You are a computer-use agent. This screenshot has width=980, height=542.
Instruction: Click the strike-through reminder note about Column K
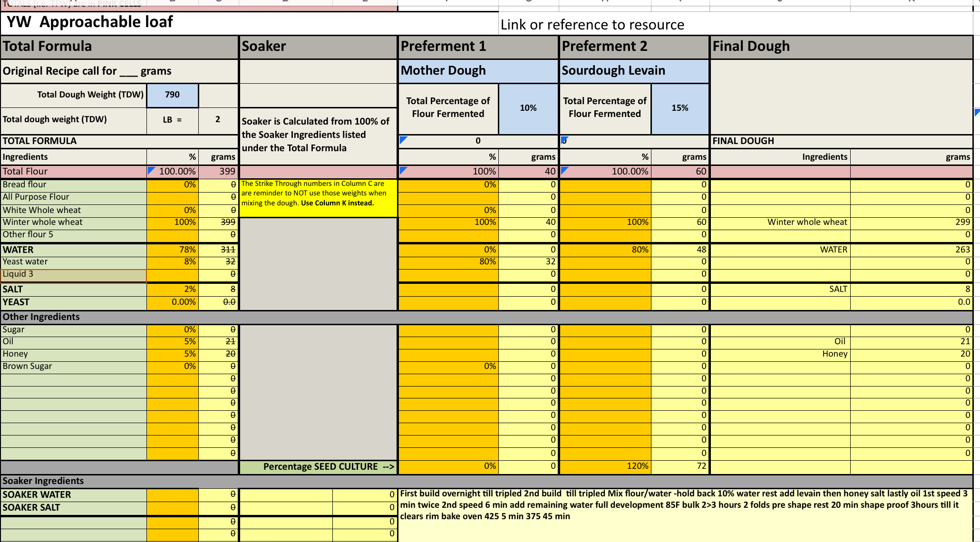(x=318, y=197)
